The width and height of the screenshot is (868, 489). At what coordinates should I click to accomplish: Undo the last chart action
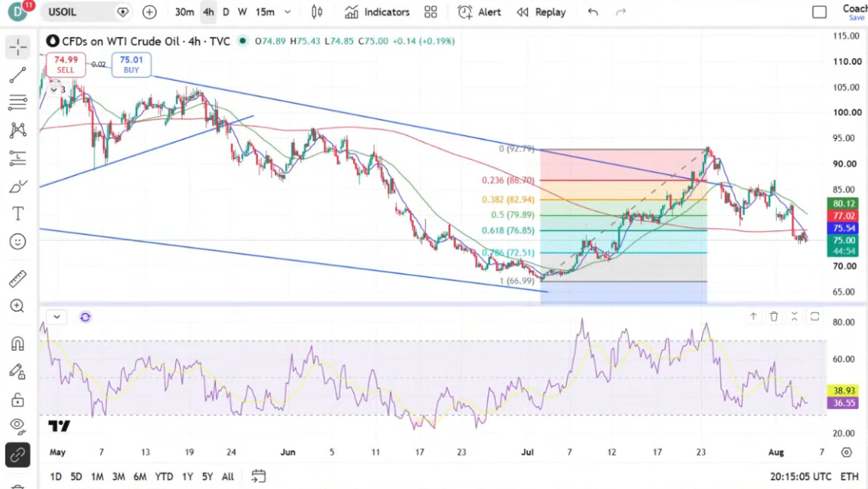click(593, 12)
